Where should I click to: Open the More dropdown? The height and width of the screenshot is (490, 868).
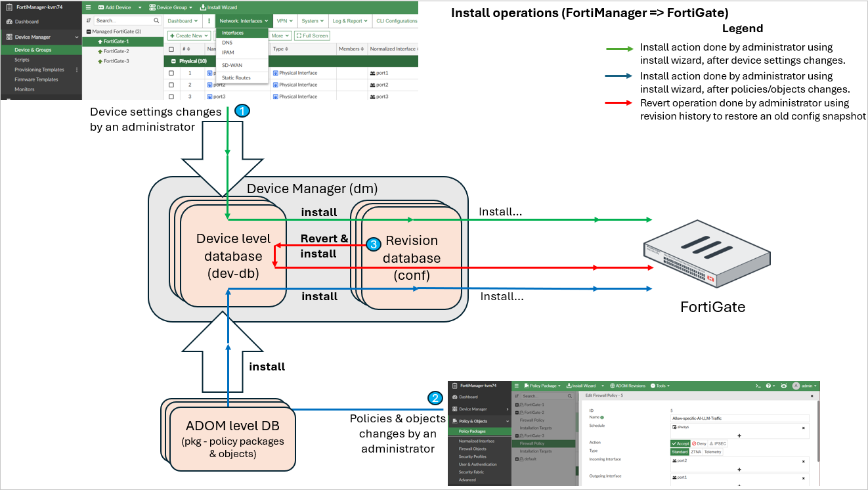(280, 35)
